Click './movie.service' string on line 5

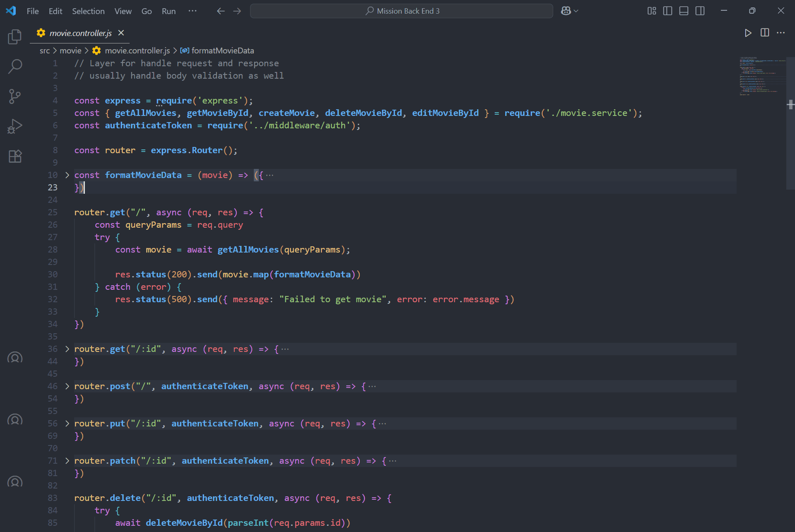pyautogui.click(x=589, y=113)
